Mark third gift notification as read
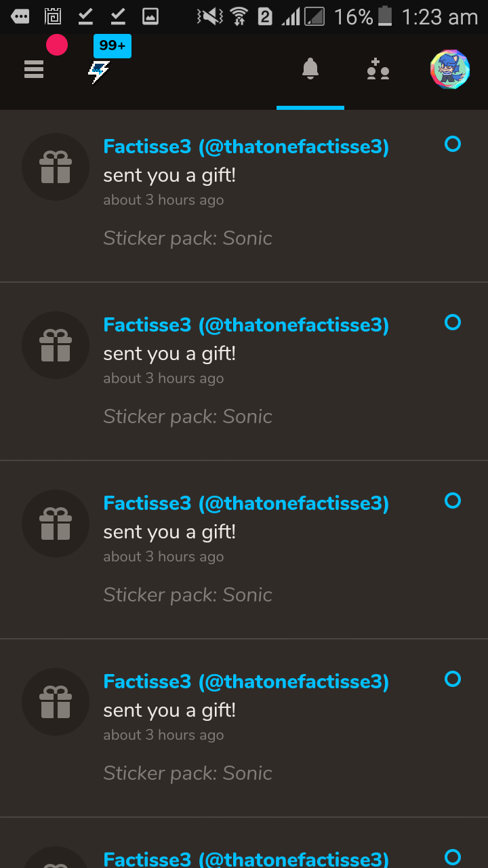488x868 pixels. [x=453, y=500]
